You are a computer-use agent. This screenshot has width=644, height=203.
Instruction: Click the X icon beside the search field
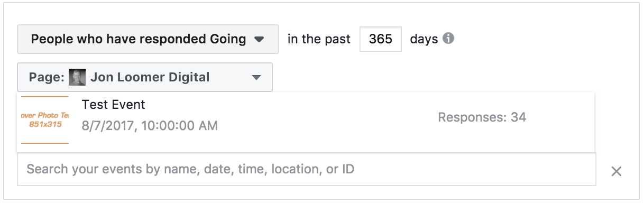point(616,171)
